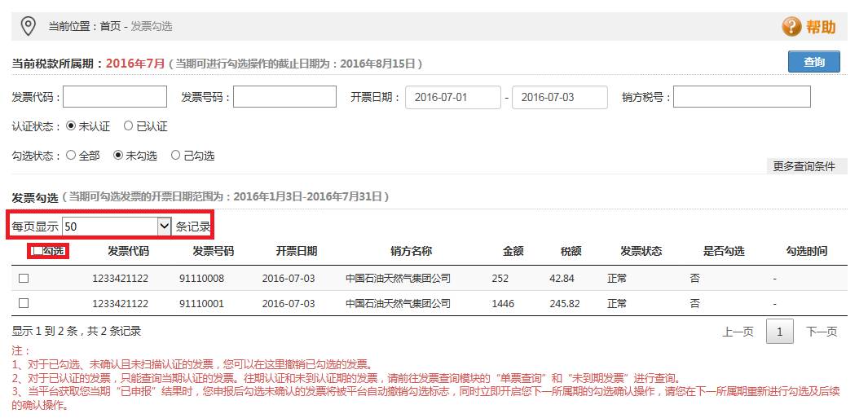Check the box for invoice 91110001
The image size is (868, 418).
(x=24, y=303)
